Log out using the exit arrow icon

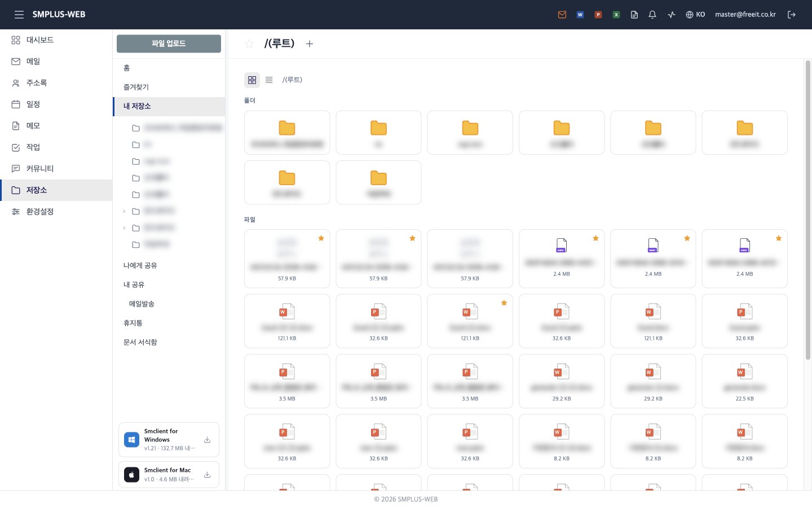792,15
